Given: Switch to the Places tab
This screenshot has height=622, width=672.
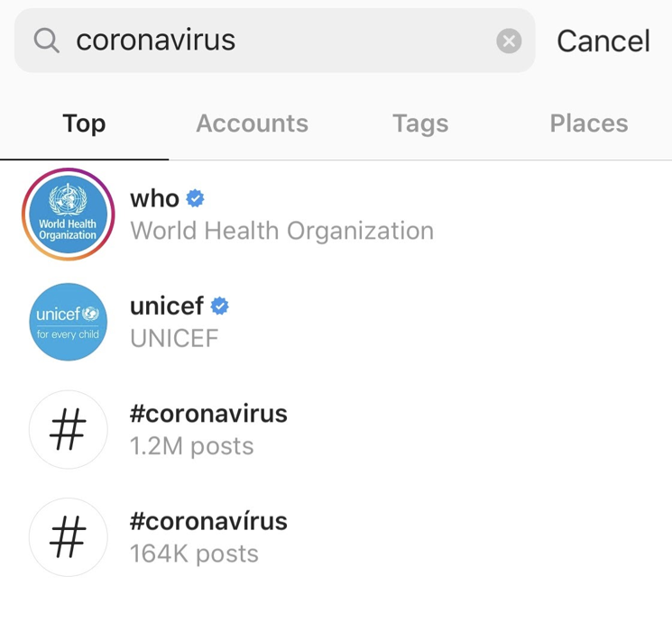Looking at the screenshot, I should coord(589,123).
